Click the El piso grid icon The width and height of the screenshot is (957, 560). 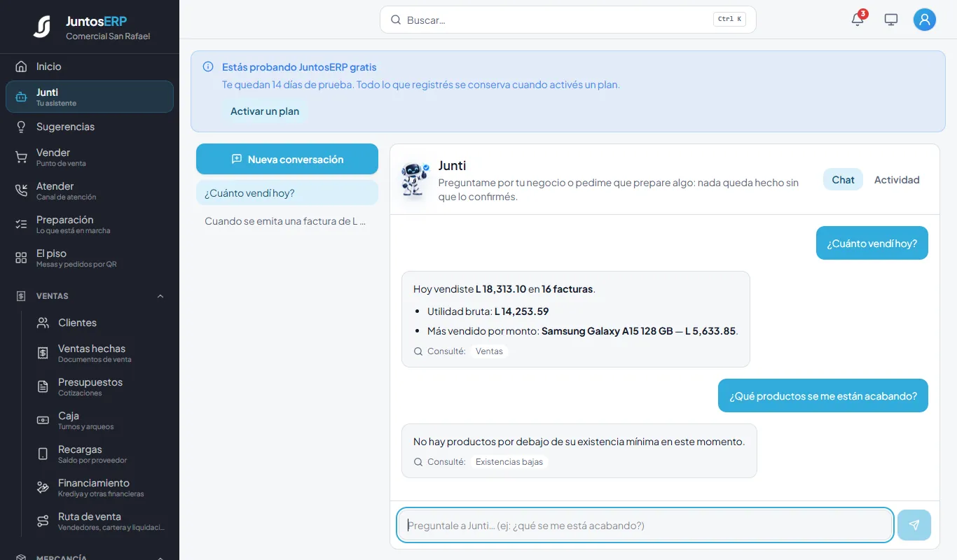[x=21, y=258]
